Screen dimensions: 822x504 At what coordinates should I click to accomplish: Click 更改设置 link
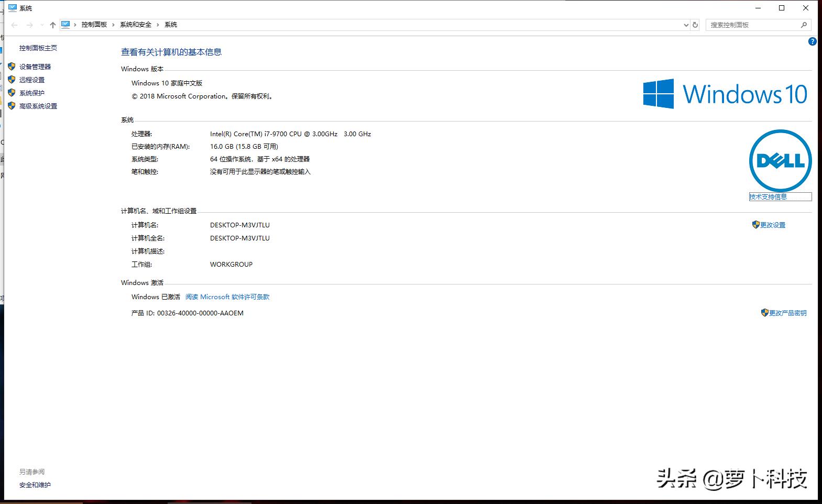(x=773, y=225)
